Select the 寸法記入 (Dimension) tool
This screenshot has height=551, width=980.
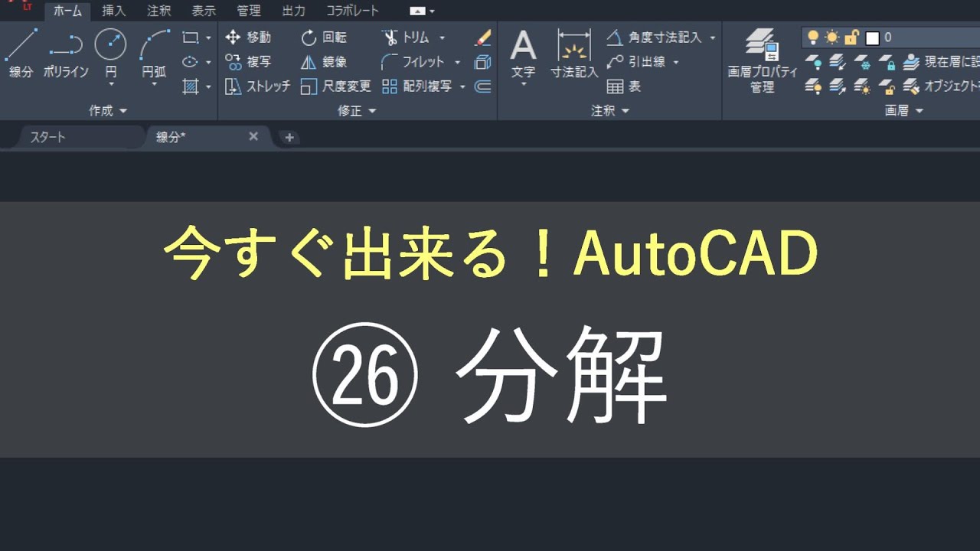click(574, 54)
